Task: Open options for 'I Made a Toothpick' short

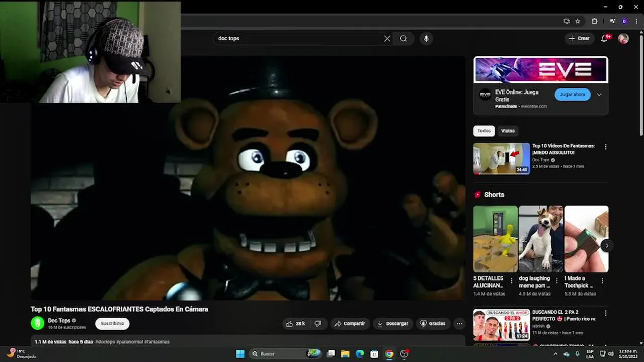Action: (602, 281)
